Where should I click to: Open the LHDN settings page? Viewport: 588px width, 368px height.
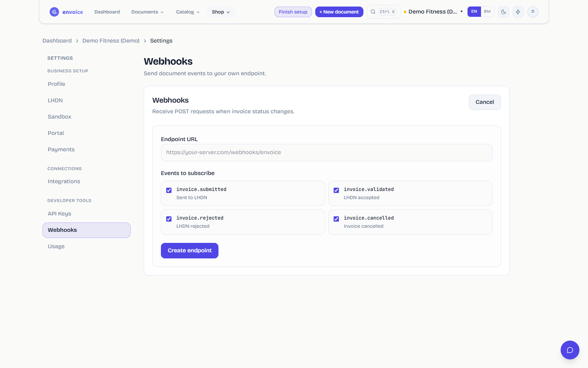87,100
